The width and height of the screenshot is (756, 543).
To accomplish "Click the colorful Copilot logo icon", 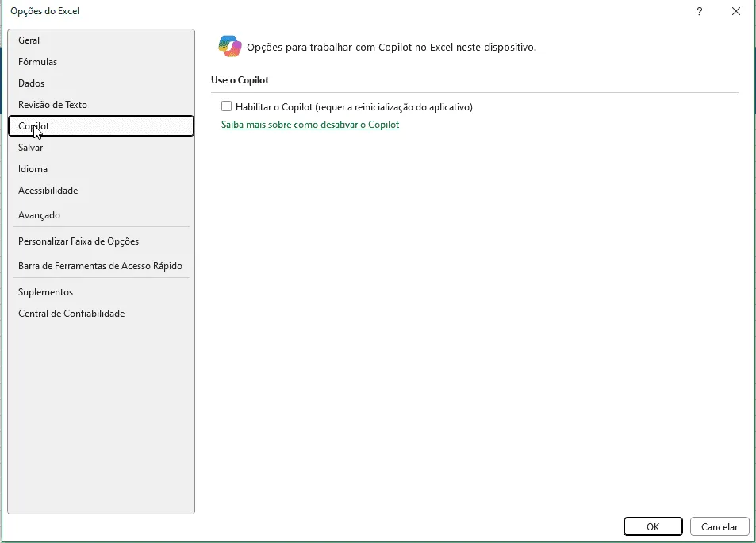I will [230, 46].
